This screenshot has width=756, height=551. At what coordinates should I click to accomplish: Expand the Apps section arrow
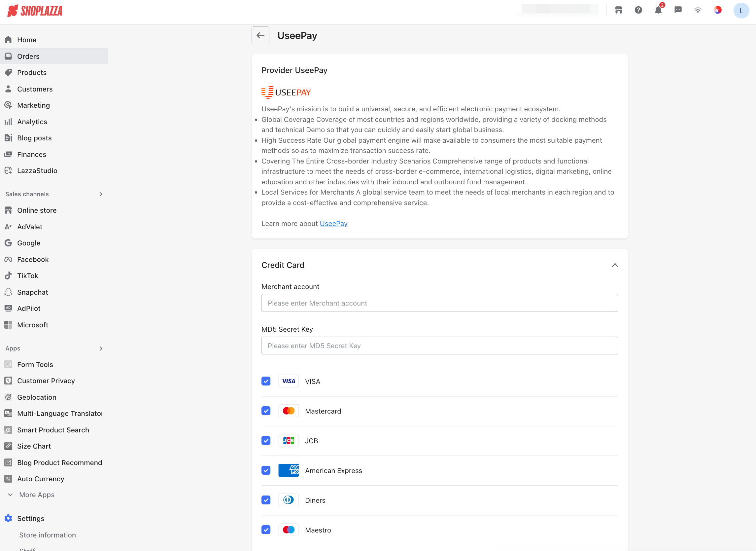tap(101, 348)
